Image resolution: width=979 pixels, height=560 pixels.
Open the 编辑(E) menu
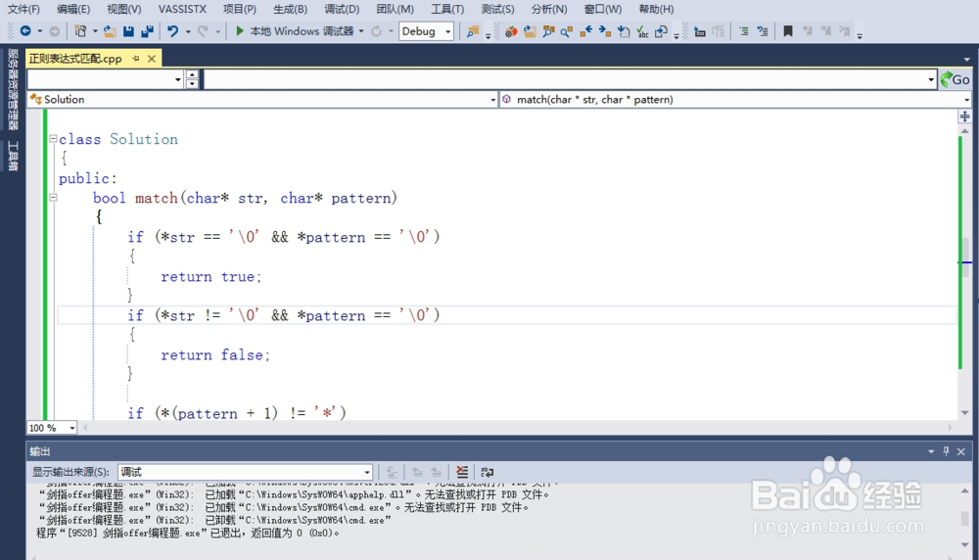(x=73, y=9)
